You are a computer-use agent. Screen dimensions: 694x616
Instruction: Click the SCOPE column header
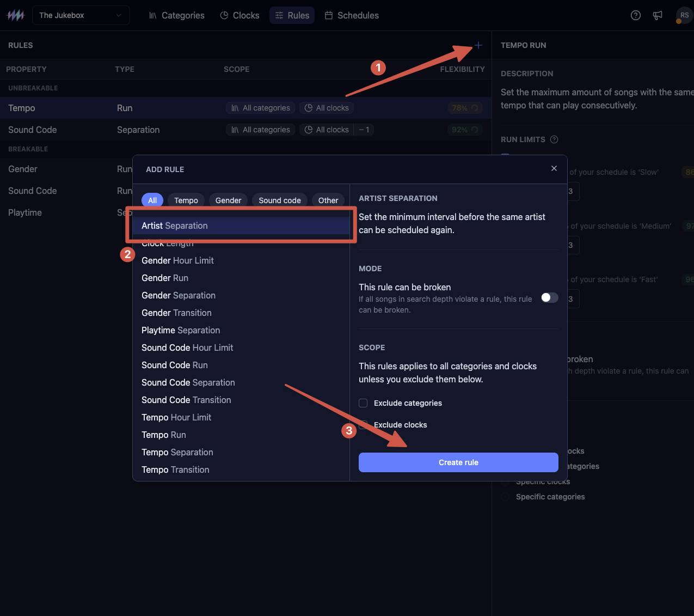coord(236,69)
